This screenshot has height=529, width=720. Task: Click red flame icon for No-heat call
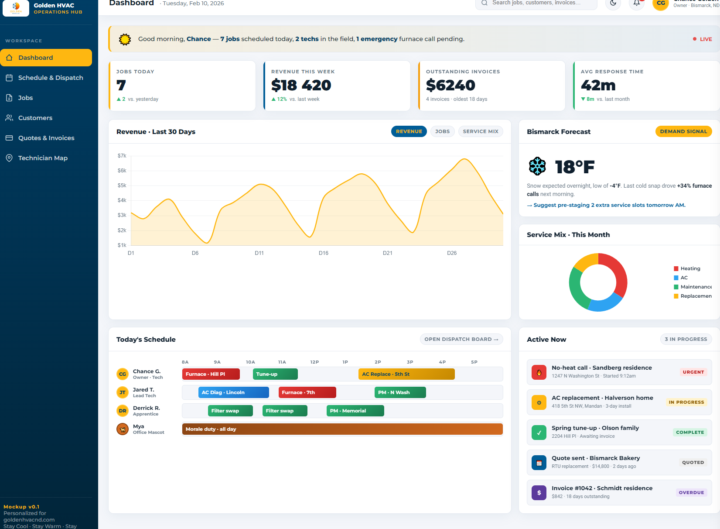click(539, 372)
